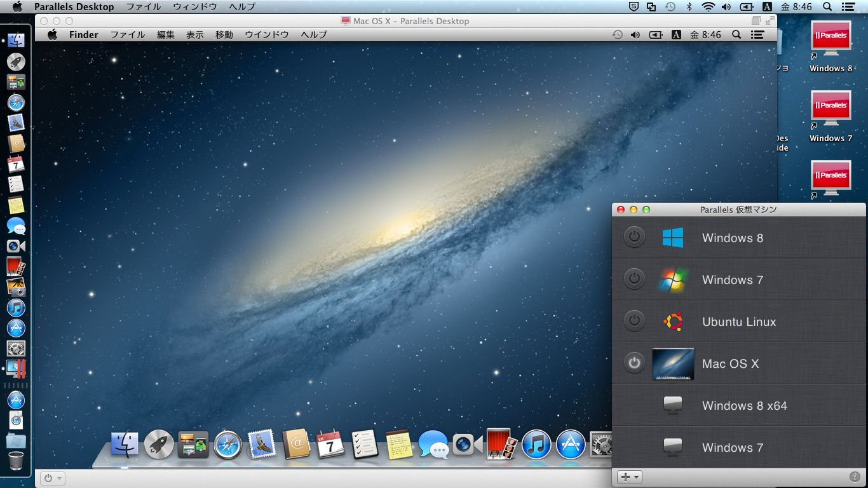Open iTunes in the guest VM Dock

tap(536, 444)
